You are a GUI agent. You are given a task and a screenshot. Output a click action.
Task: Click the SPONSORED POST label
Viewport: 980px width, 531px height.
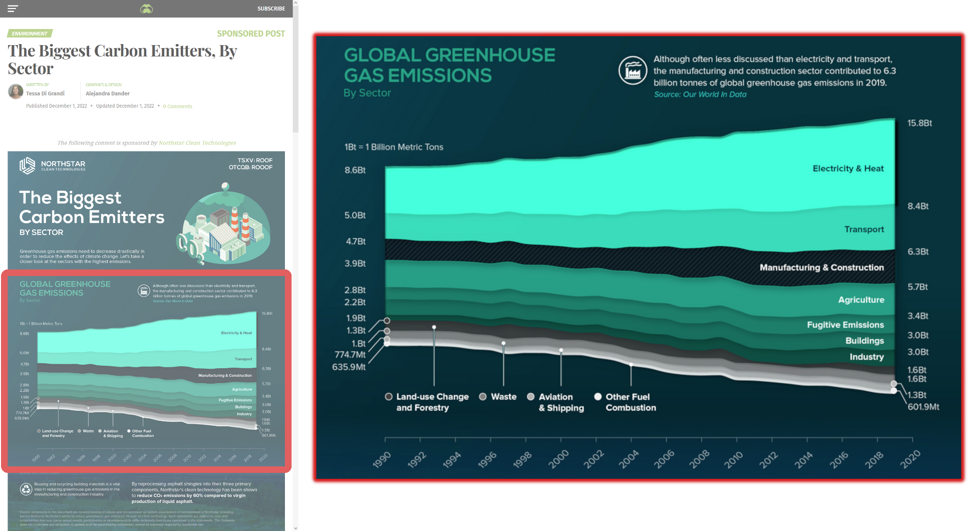pyautogui.click(x=251, y=34)
